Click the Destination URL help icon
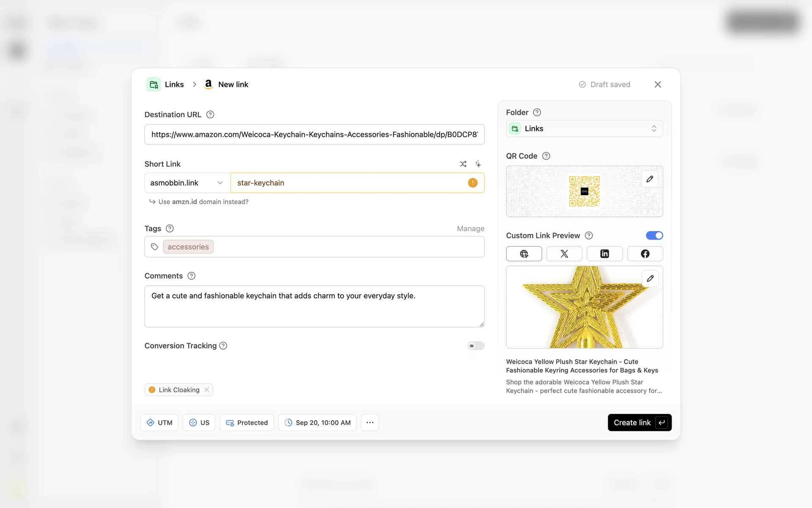The width and height of the screenshot is (812, 508). (210, 115)
